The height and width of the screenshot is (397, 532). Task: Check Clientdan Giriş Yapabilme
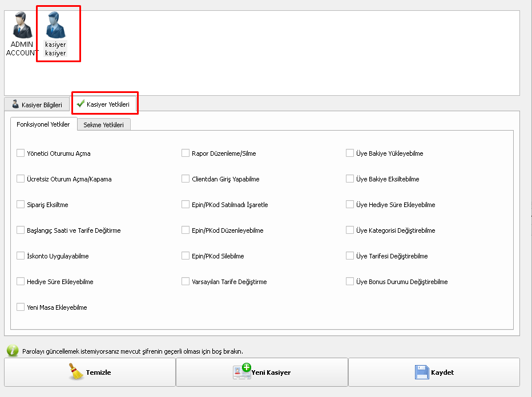click(186, 179)
